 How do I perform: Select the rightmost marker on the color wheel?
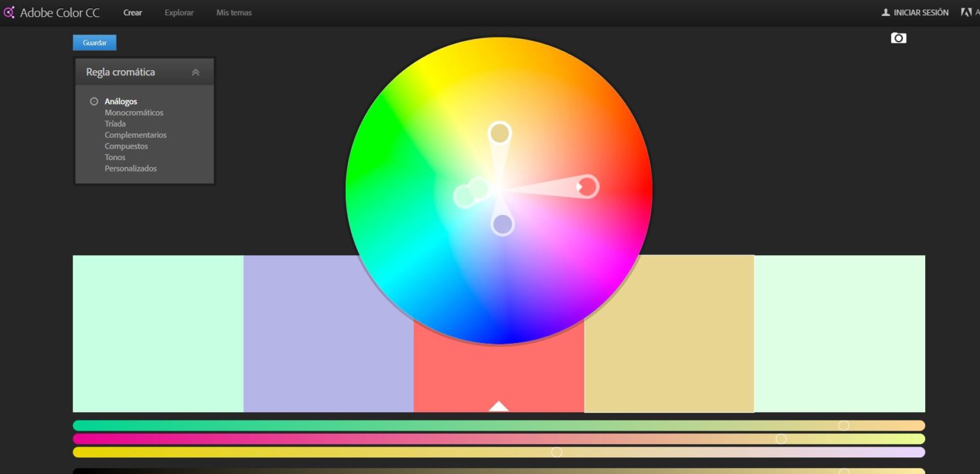[588, 187]
